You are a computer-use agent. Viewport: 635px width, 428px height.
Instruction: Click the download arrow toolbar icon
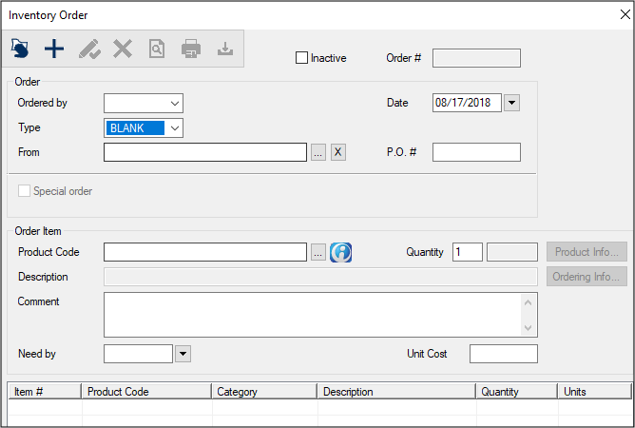click(225, 48)
